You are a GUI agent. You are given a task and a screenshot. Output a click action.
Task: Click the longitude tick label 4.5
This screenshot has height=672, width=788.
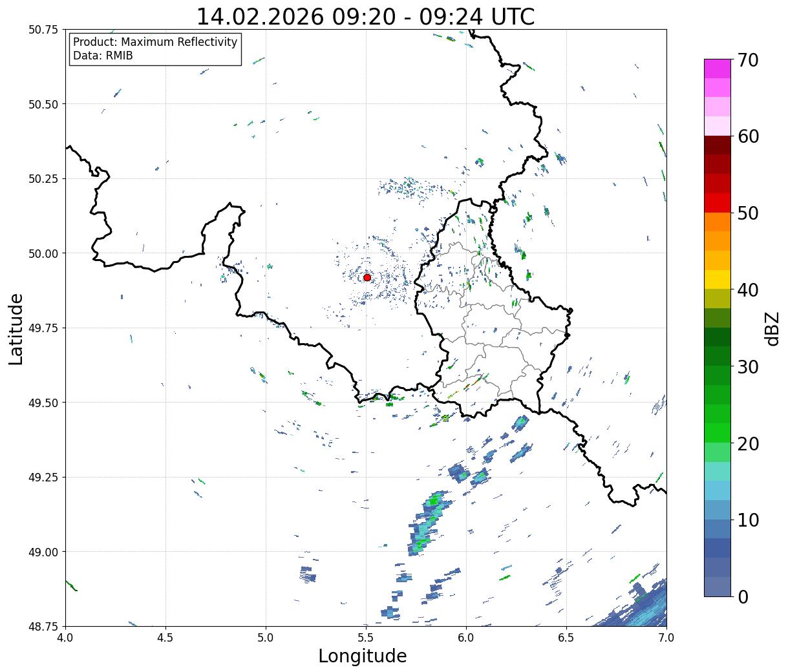165,638
